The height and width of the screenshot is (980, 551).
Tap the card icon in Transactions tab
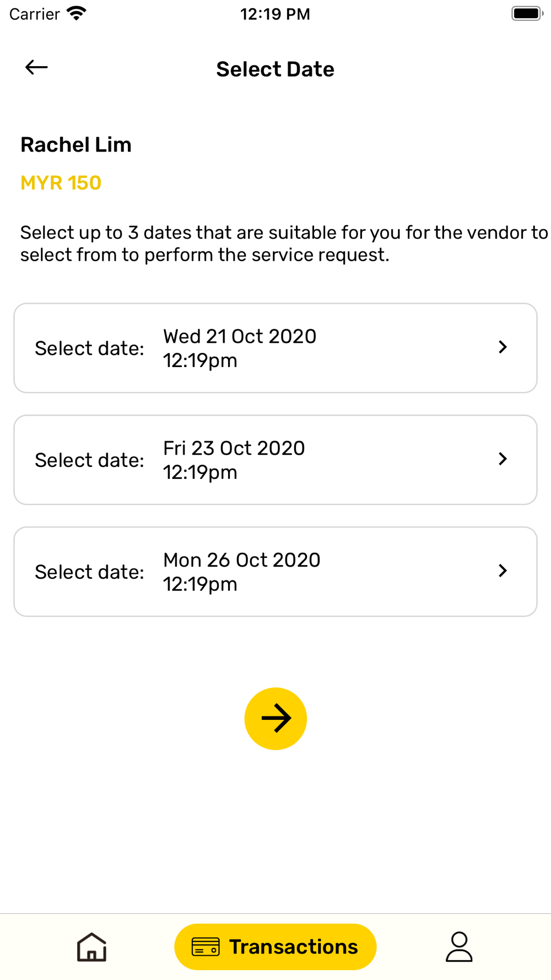(206, 947)
